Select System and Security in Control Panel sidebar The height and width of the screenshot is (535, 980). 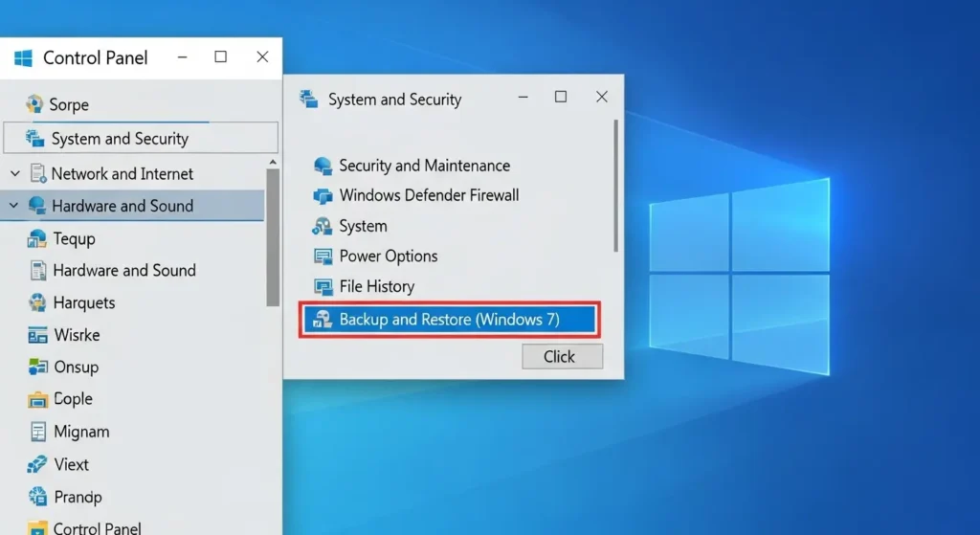141,138
